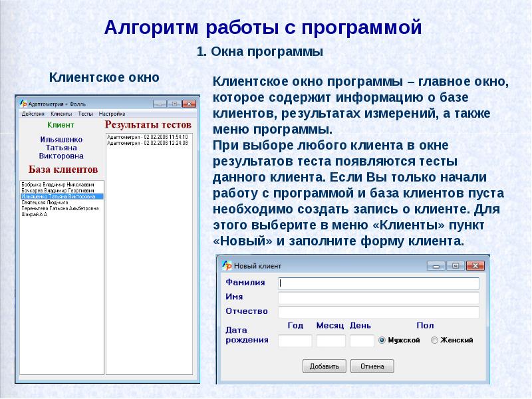Select the Мужской gender radio button
Viewport: 532px width, 399px height.
[382, 340]
